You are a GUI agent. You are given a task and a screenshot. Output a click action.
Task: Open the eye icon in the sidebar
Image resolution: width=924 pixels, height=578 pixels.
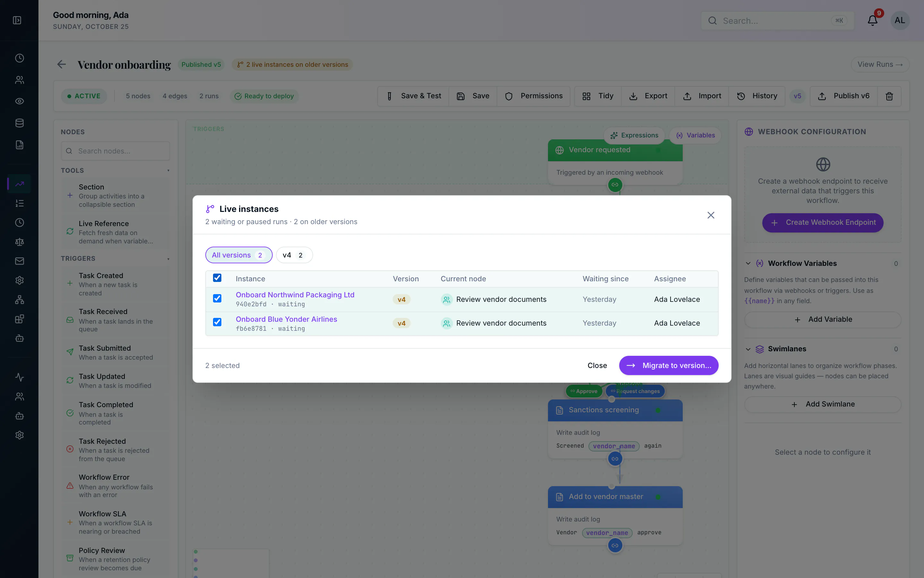pyautogui.click(x=20, y=101)
